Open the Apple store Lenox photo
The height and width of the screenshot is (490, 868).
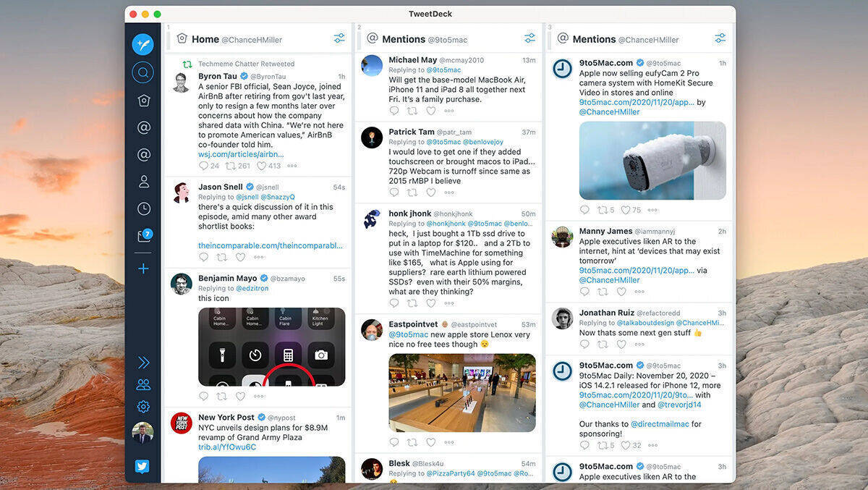(462, 393)
